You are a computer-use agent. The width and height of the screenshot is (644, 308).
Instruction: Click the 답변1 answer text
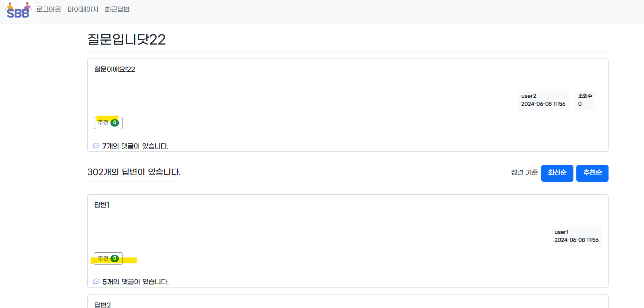pos(102,205)
